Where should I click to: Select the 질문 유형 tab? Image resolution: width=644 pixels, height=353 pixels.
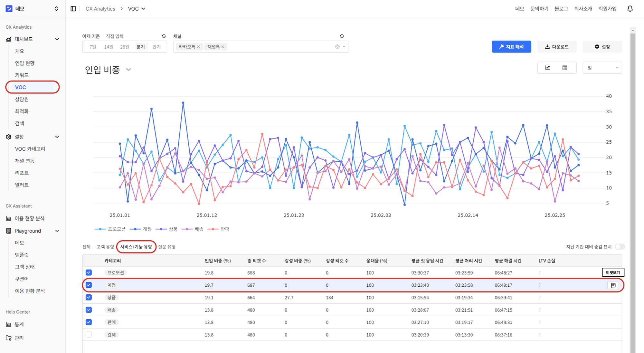pyautogui.click(x=167, y=247)
